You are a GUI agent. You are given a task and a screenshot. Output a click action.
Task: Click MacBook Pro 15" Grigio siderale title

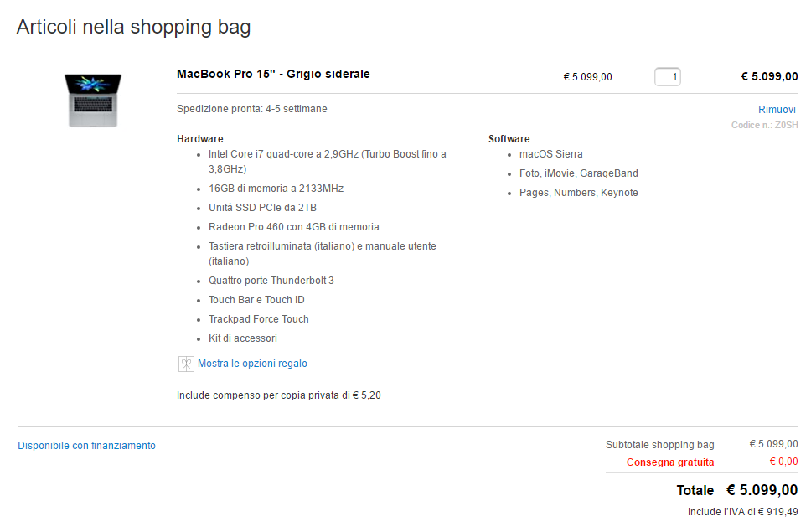[273, 74]
